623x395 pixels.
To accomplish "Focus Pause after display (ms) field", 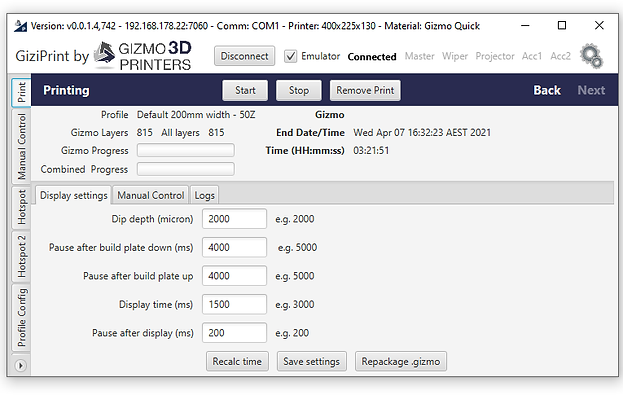I will coord(234,333).
